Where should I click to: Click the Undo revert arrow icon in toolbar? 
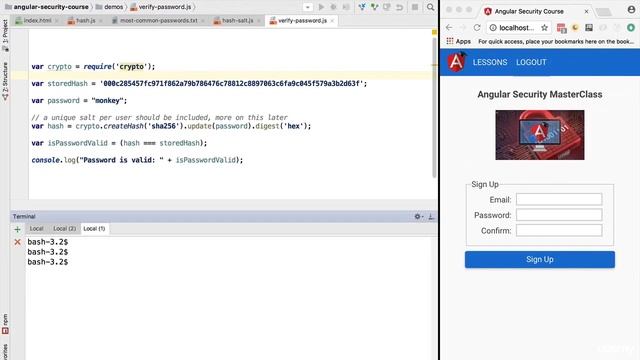coord(399,7)
